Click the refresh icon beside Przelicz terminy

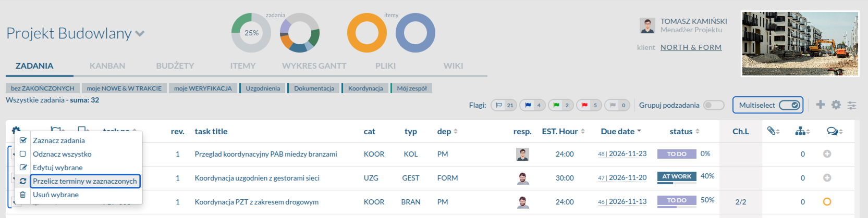23,181
